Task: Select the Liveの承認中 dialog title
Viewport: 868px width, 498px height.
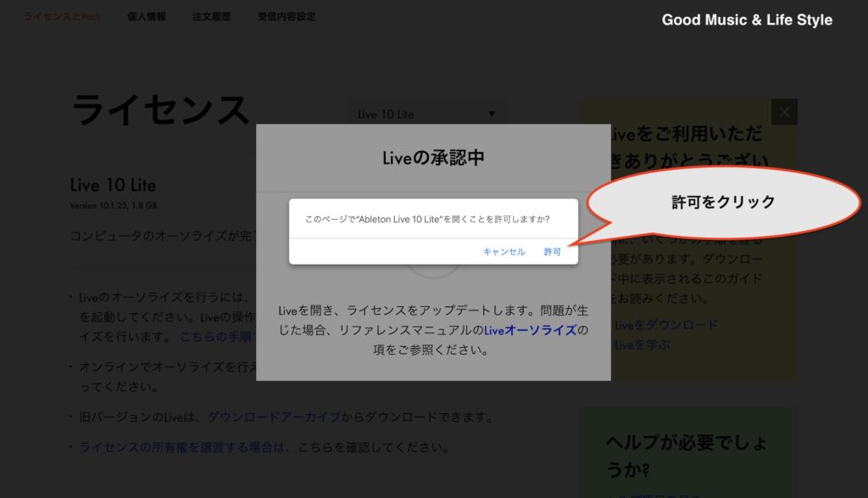Action: pyautogui.click(x=433, y=158)
